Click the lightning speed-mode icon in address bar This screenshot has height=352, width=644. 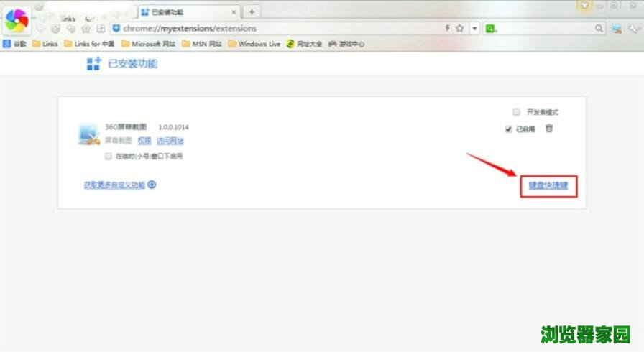[x=448, y=28]
